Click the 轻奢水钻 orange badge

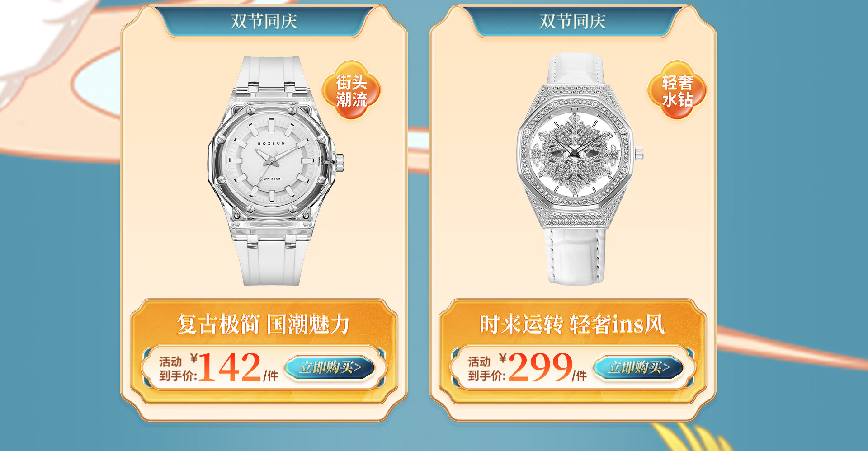[677, 90]
